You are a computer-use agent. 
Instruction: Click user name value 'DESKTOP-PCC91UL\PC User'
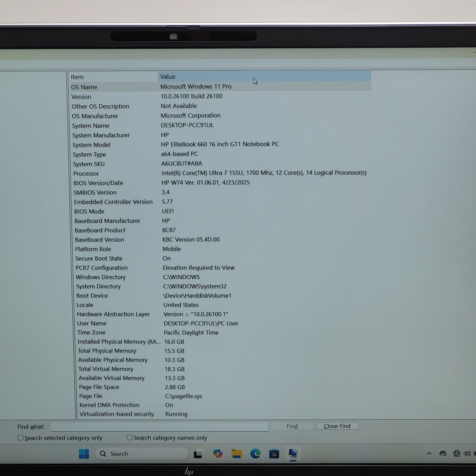[201, 323]
